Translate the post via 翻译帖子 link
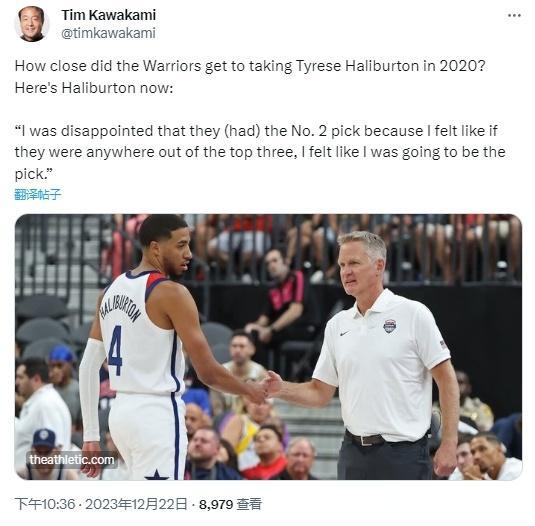The image size is (535, 526). coord(38,194)
